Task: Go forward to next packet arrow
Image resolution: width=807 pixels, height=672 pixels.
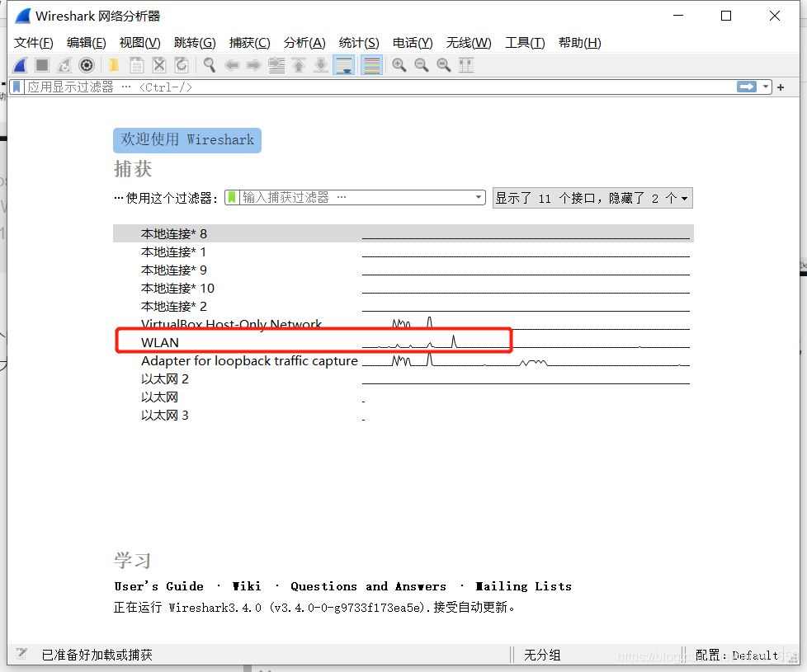Action: click(253, 65)
